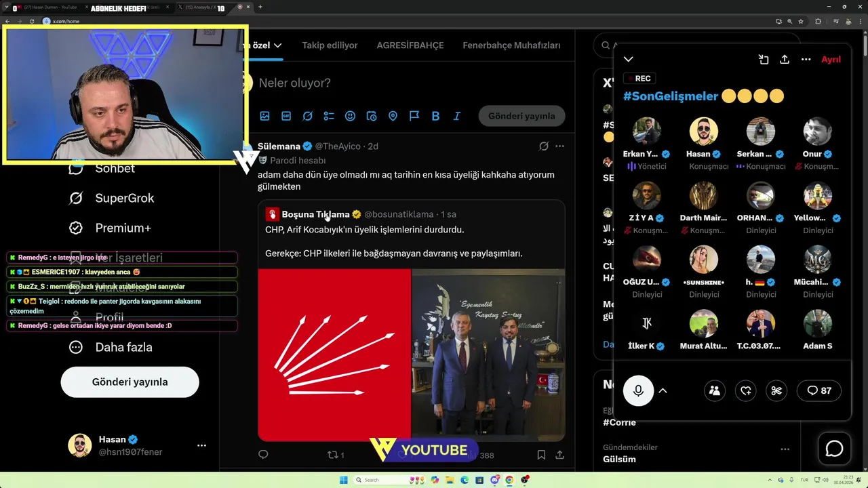The height and width of the screenshot is (488, 868).
Task: Toggle italic formatting in composer
Action: pos(457,116)
